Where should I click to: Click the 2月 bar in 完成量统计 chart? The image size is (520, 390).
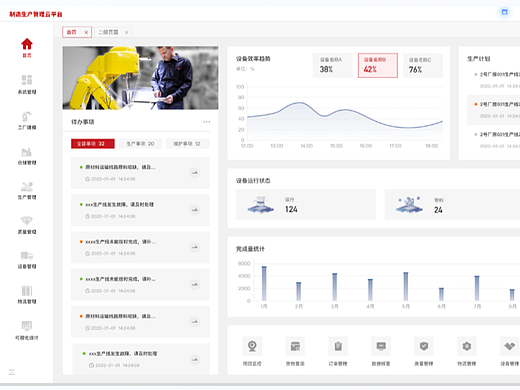[x=299, y=291]
